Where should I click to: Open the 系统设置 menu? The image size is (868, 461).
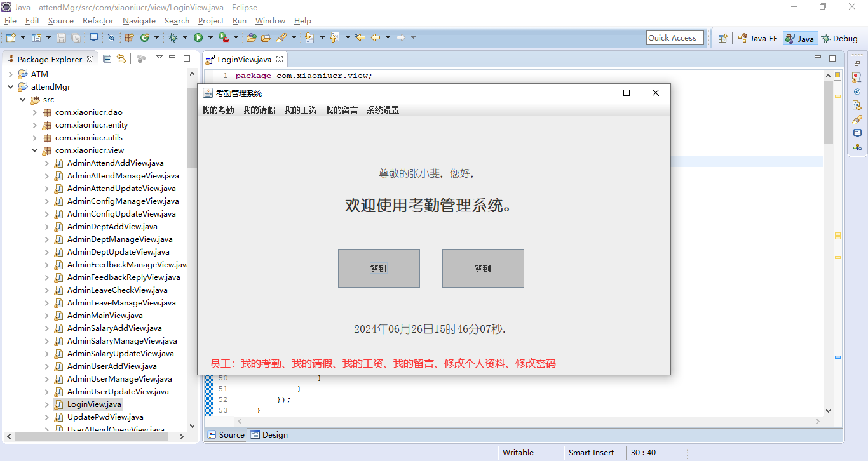383,110
